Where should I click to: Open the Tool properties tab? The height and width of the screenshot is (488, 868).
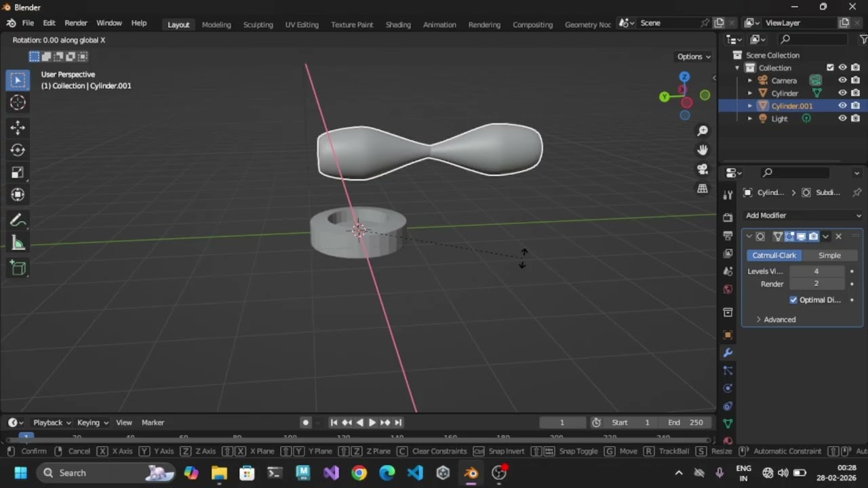tap(728, 195)
